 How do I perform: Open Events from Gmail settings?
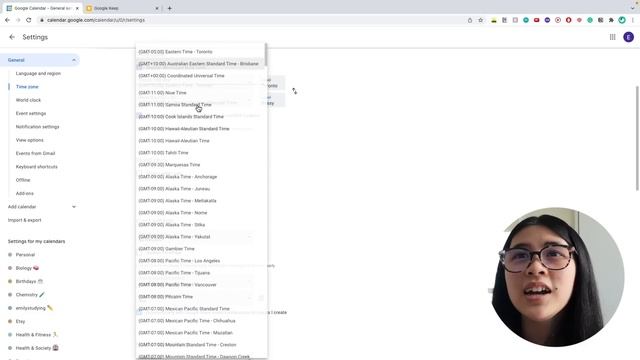pos(35,153)
